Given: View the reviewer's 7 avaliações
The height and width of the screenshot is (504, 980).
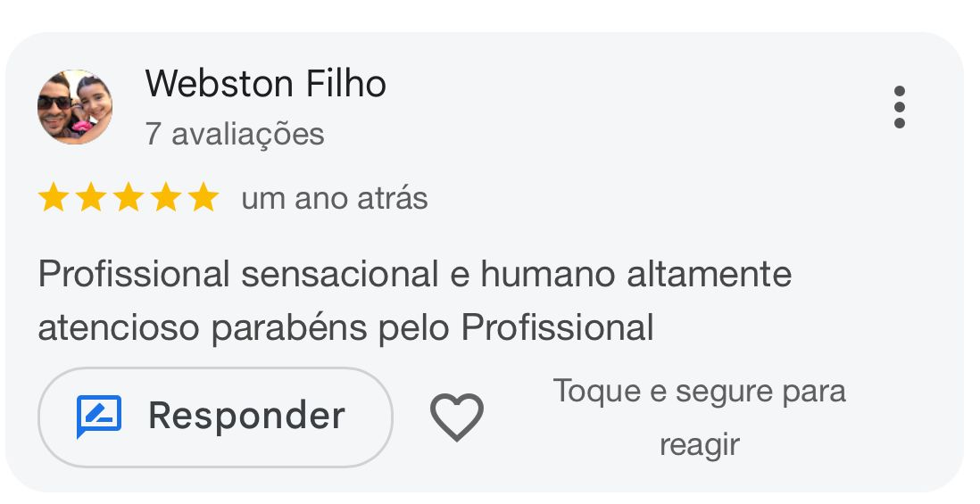Looking at the screenshot, I should tap(235, 134).
